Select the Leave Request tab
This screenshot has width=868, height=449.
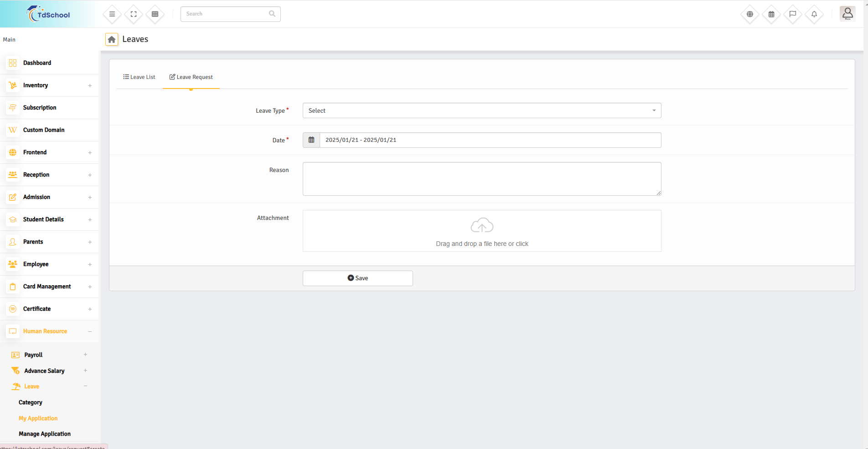coord(191,77)
